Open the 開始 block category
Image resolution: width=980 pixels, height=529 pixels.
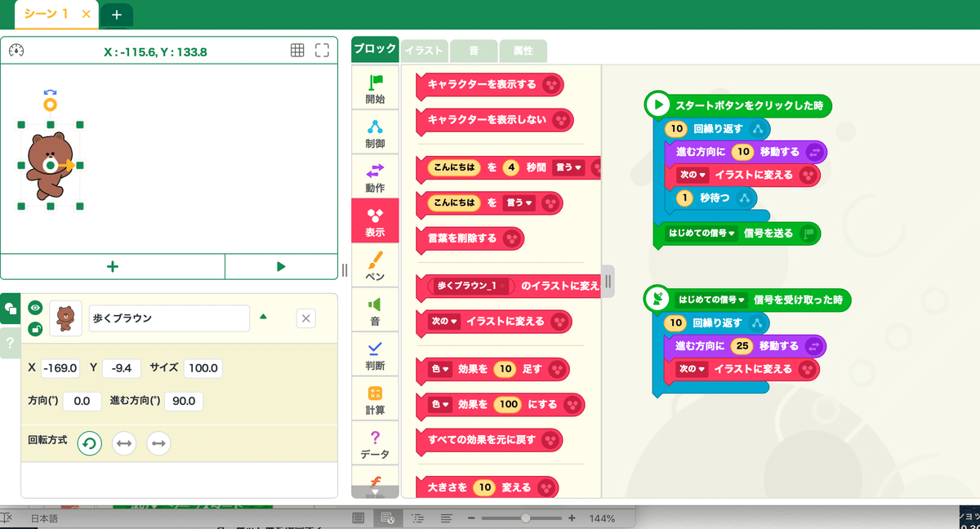point(375,88)
